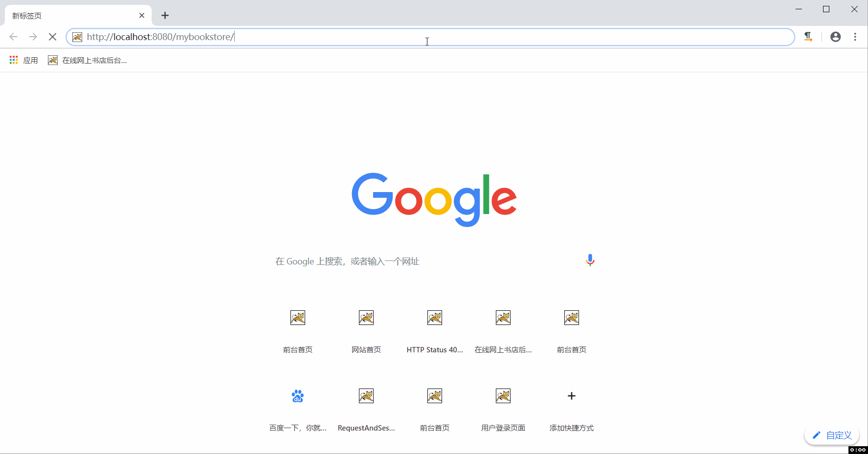Image resolution: width=868 pixels, height=454 pixels.
Task: Click the stop loading icon
Action: pyautogui.click(x=52, y=37)
